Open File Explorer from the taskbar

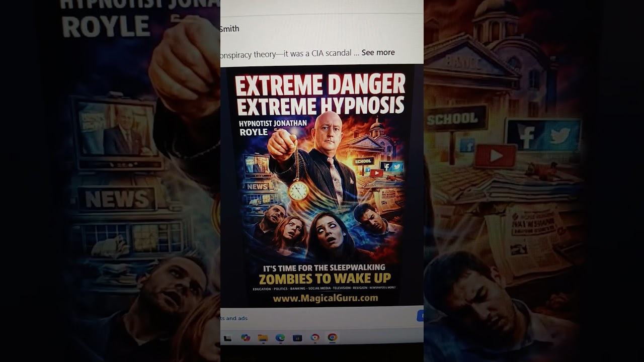pos(263,338)
